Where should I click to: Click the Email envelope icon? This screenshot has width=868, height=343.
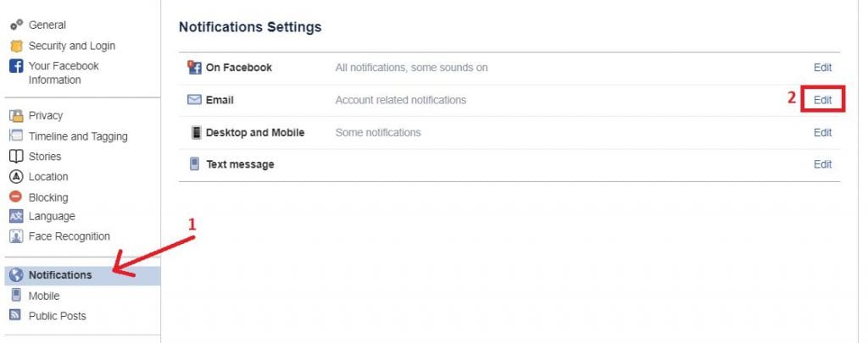click(x=194, y=100)
